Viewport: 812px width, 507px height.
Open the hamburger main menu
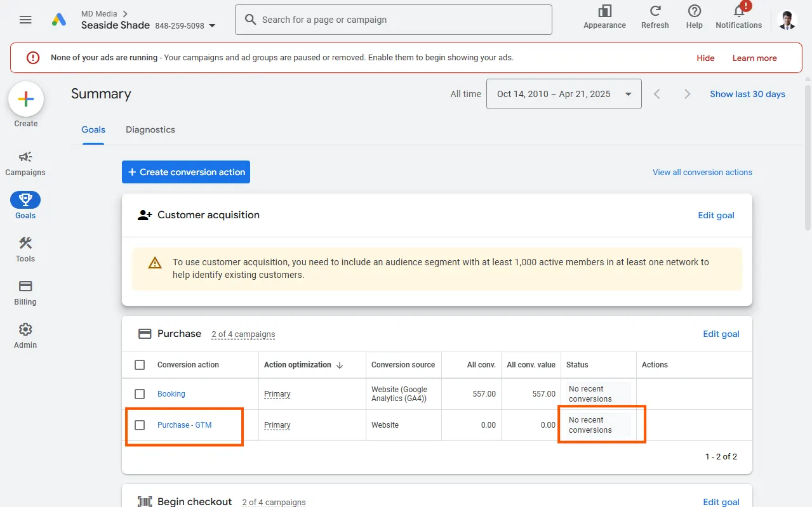[x=25, y=20]
